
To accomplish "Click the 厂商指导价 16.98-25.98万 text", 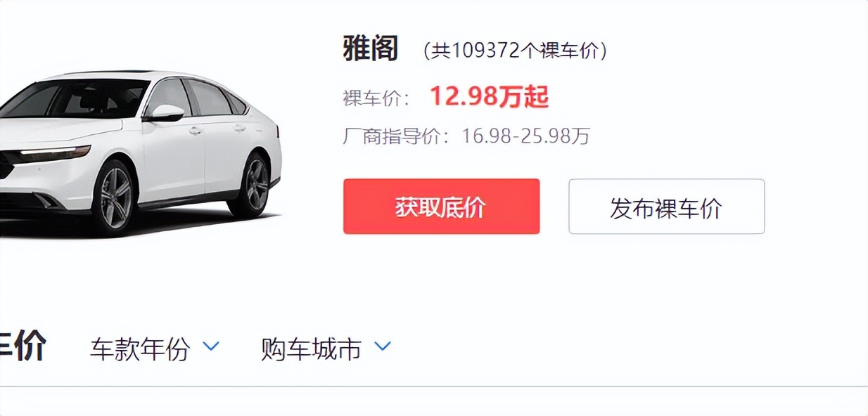I will point(466,136).
